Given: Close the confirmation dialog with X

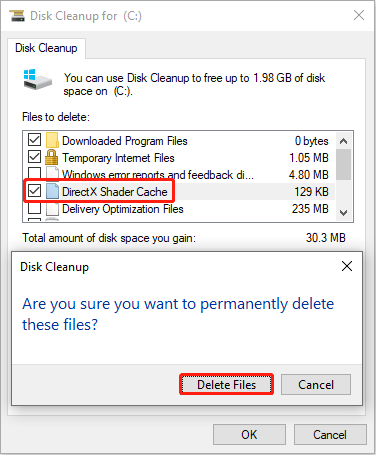Looking at the screenshot, I should click(x=347, y=266).
